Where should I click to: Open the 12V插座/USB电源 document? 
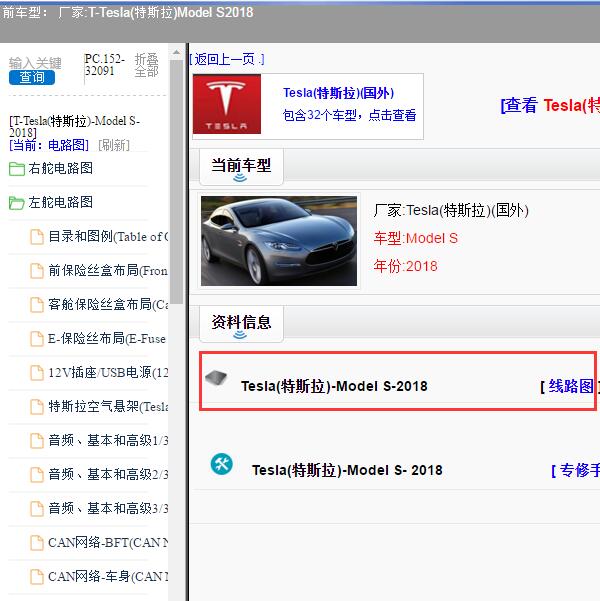[x=108, y=373]
